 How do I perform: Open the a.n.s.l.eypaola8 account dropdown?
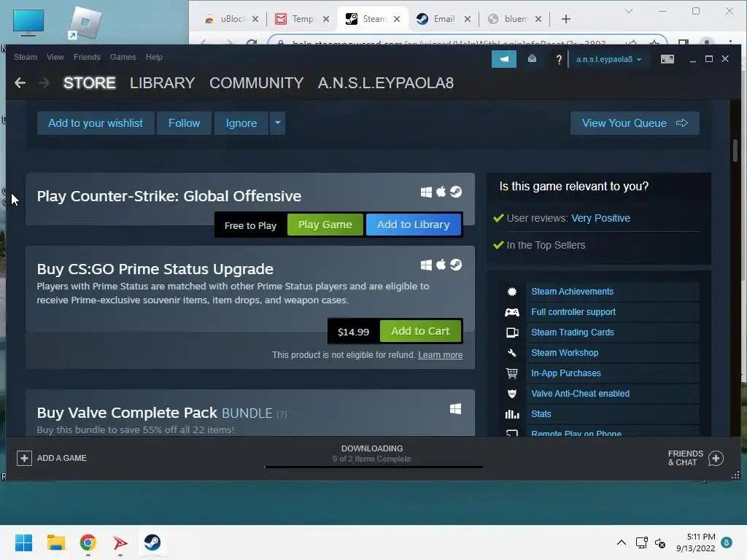(608, 59)
